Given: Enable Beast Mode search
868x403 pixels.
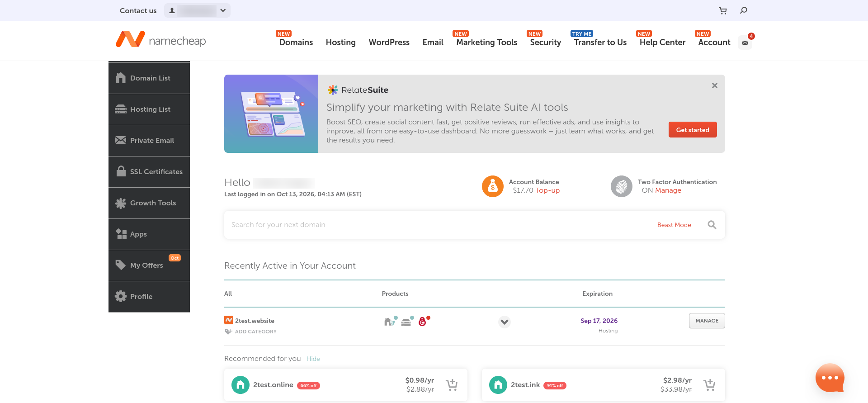Looking at the screenshot, I should click(674, 225).
